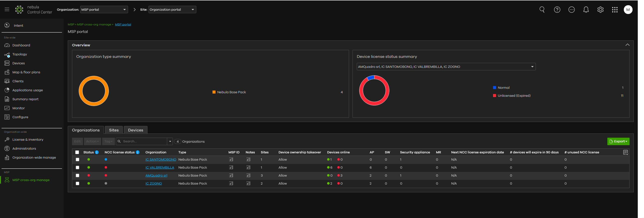Switch to the Organizations tab
This screenshot has width=644, height=218.
[x=86, y=130]
